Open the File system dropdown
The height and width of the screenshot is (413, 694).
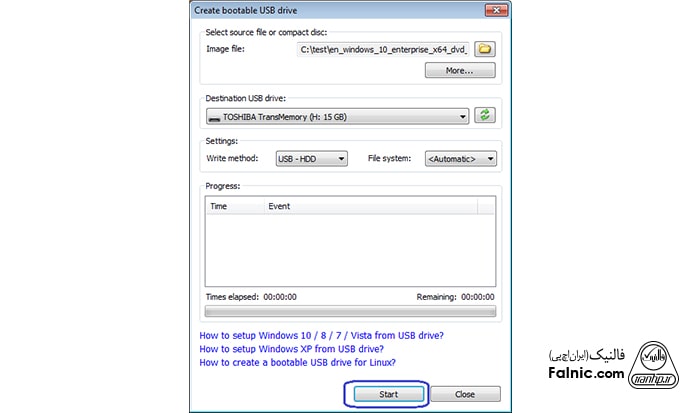coord(459,158)
